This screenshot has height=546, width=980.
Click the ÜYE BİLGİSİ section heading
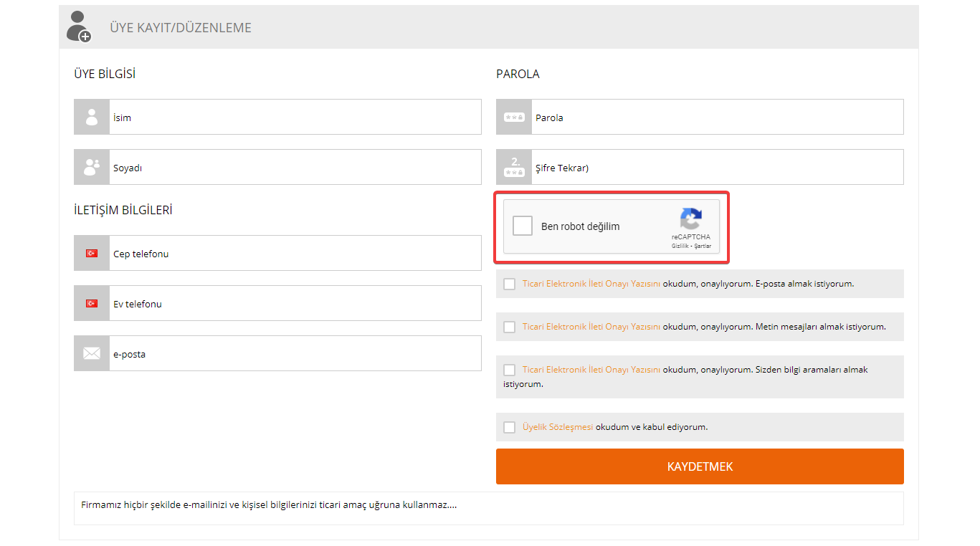(x=105, y=74)
